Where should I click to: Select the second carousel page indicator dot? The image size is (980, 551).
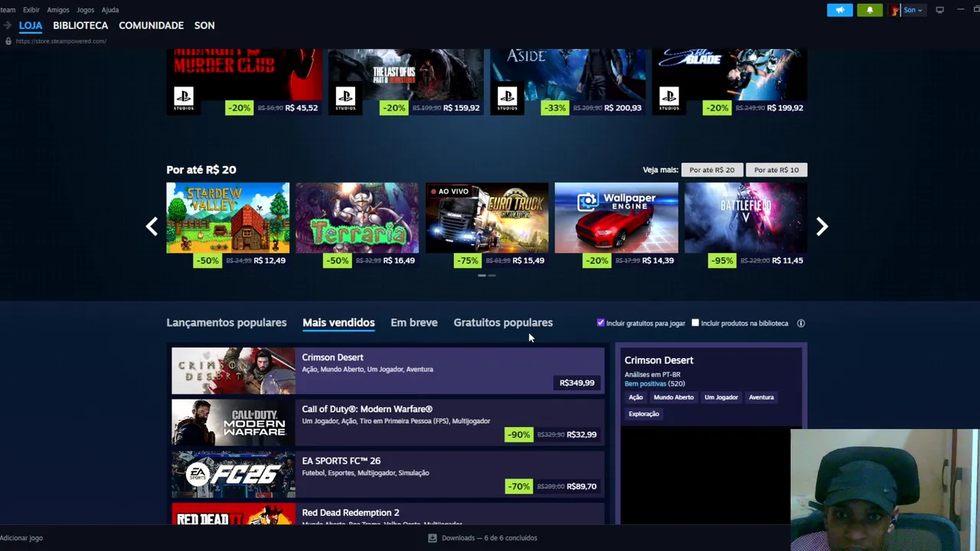[x=492, y=275]
